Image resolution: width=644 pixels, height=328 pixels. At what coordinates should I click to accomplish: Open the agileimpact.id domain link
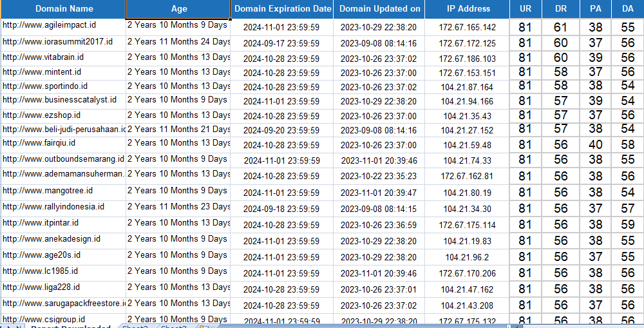click(50, 26)
